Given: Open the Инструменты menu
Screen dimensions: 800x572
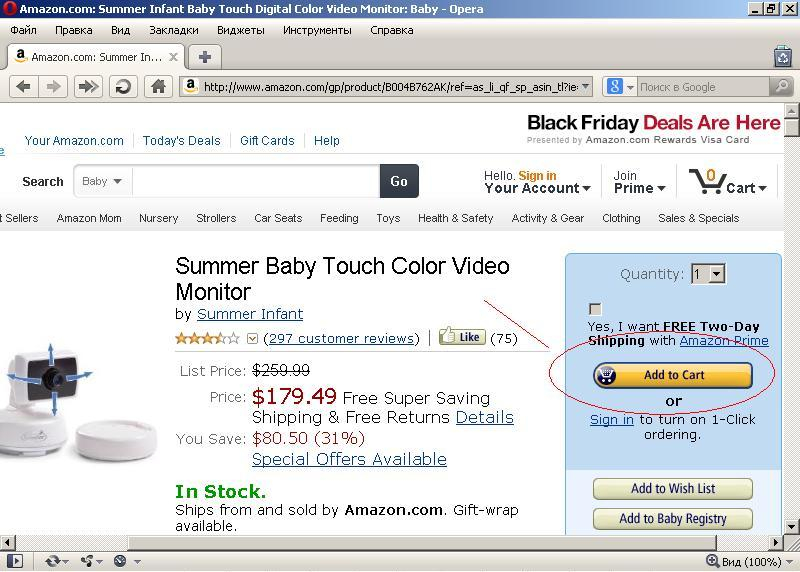Looking at the screenshot, I should 317,30.
